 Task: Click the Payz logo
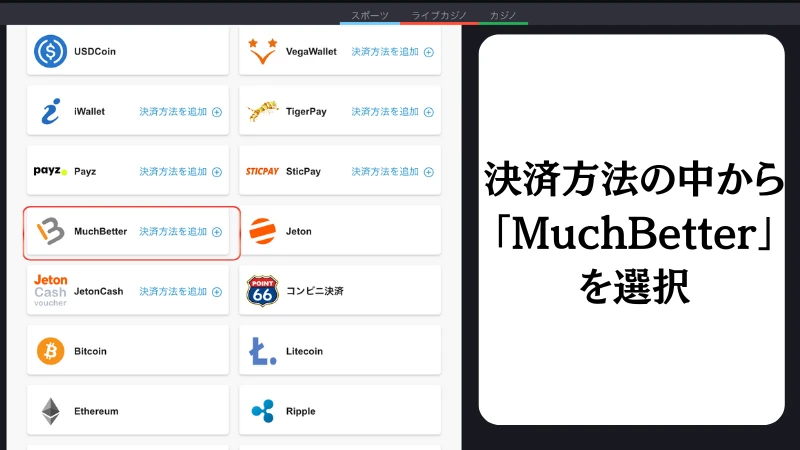coord(50,171)
